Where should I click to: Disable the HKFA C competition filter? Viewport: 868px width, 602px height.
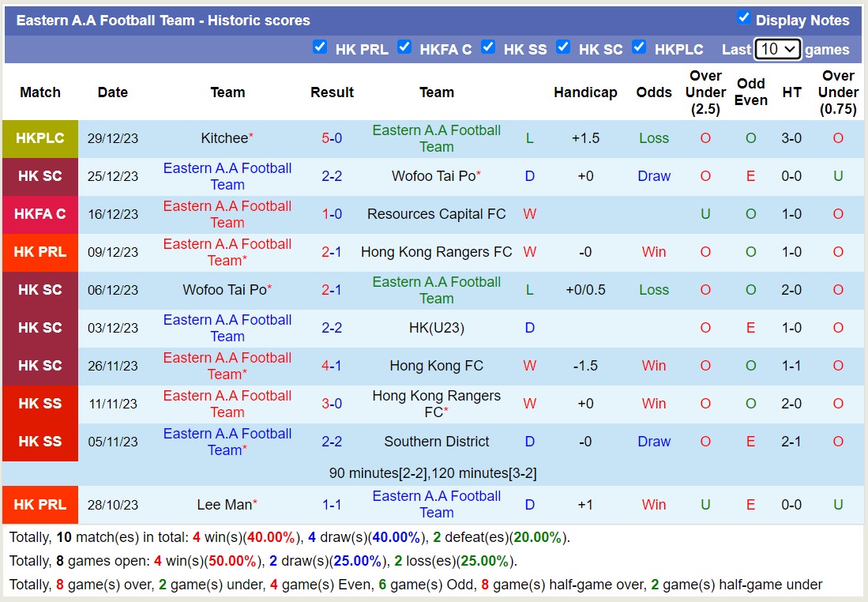(404, 47)
